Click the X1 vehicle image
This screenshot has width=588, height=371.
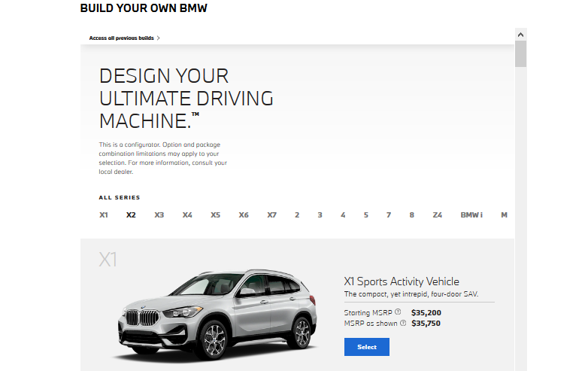(217, 315)
